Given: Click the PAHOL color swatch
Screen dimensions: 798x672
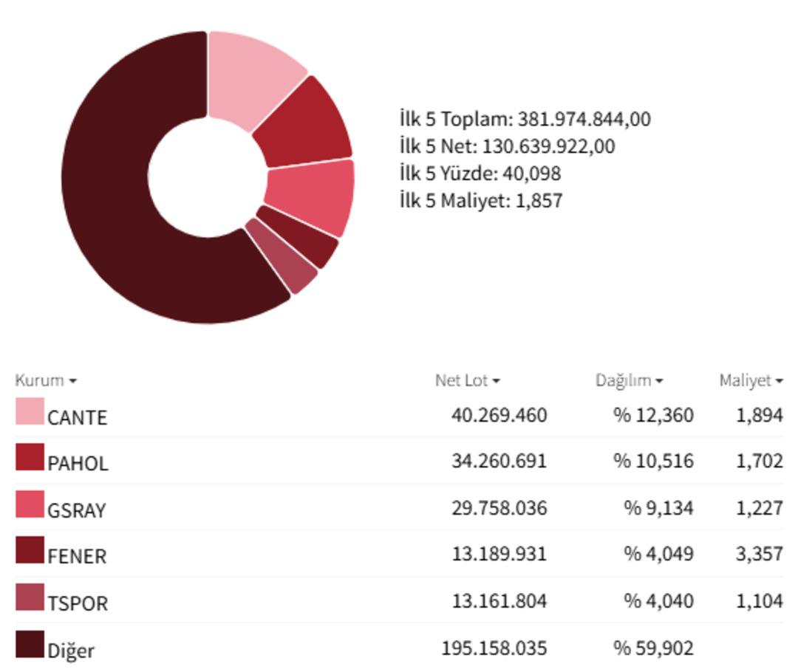Looking at the screenshot, I should 30,457.
